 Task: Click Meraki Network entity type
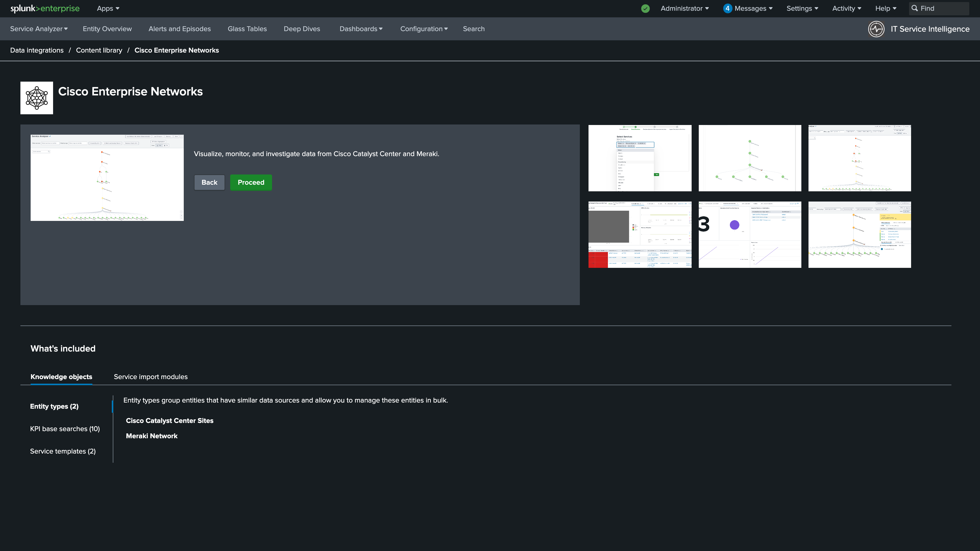point(152,436)
